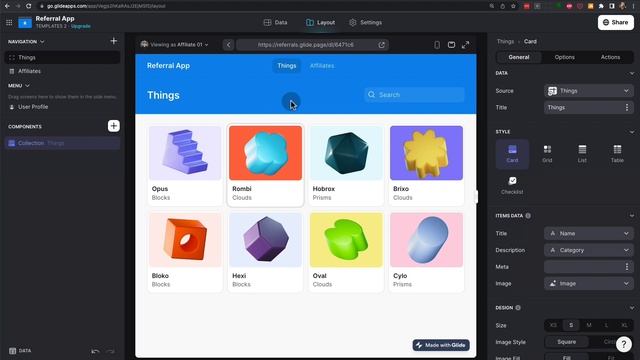Choose size L
The width and height of the screenshot is (640, 360).
click(606, 325)
